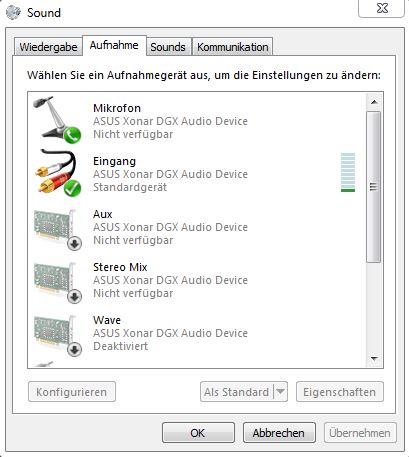409x457 pixels.
Task: Click the green phone badge on Mikrofon
Action: point(72,135)
